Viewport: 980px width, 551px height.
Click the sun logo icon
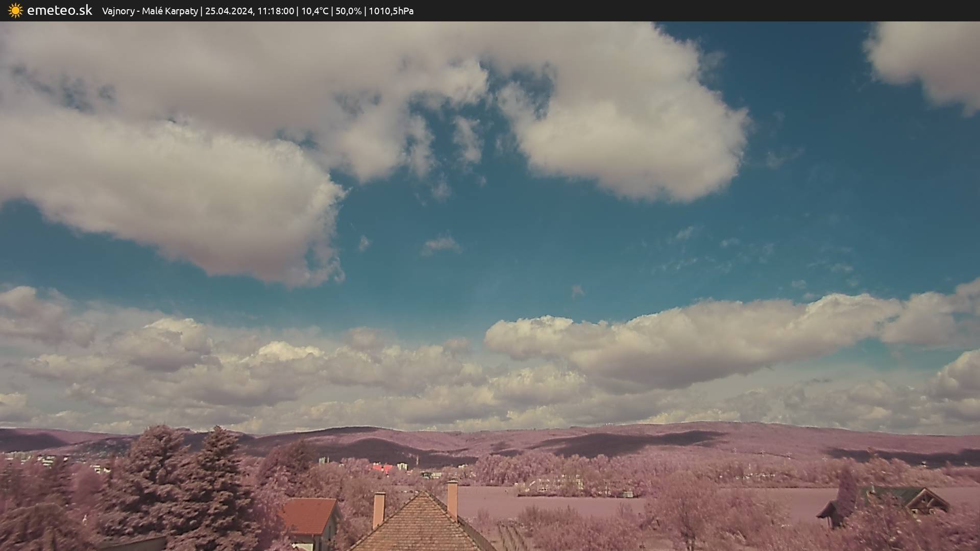click(15, 10)
